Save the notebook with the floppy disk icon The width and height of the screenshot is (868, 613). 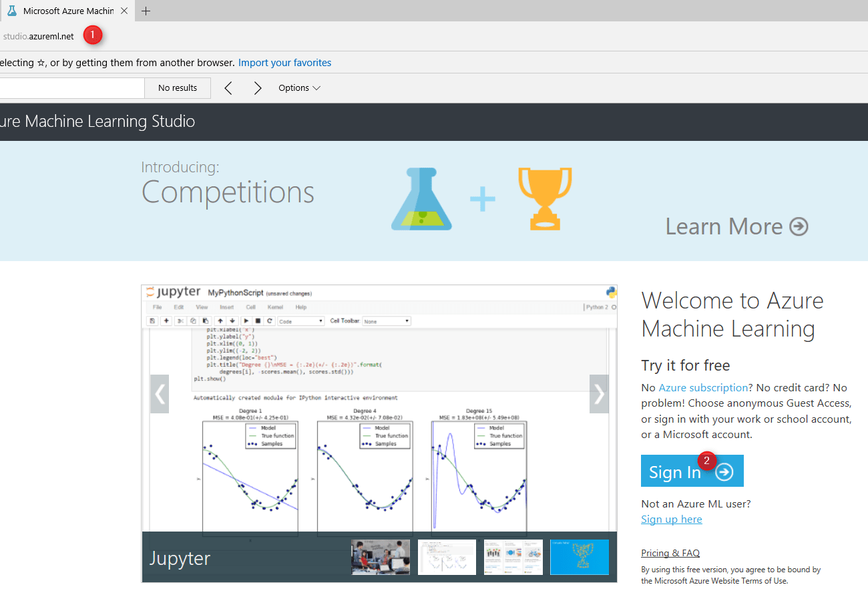[152, 320]
